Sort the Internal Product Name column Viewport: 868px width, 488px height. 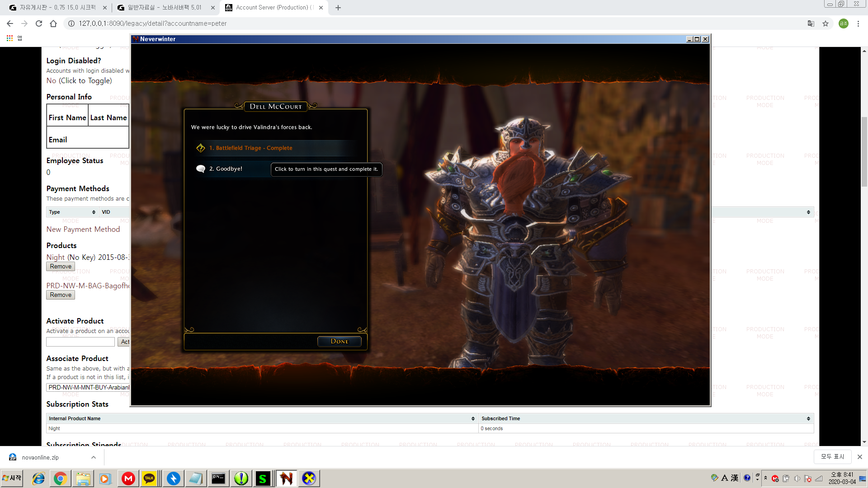coord(473,419)
